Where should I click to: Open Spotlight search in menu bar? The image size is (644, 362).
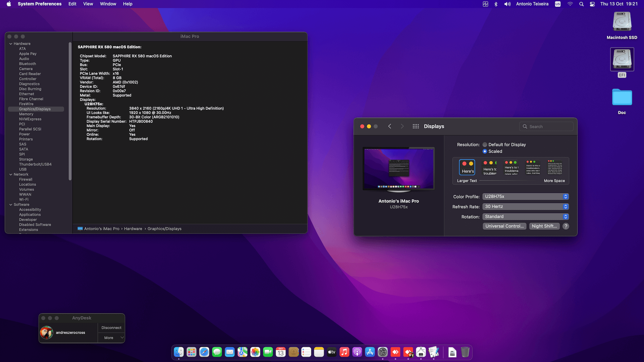(x=581, y=4)
